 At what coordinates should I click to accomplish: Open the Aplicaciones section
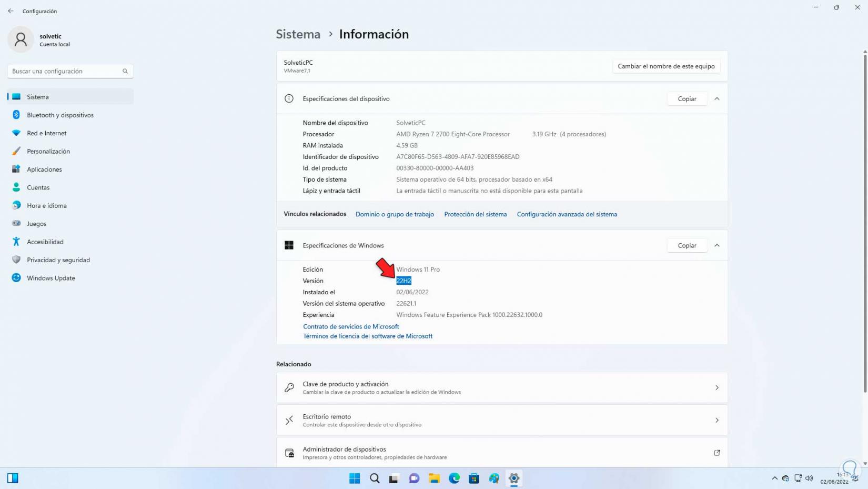click(70, 169)
